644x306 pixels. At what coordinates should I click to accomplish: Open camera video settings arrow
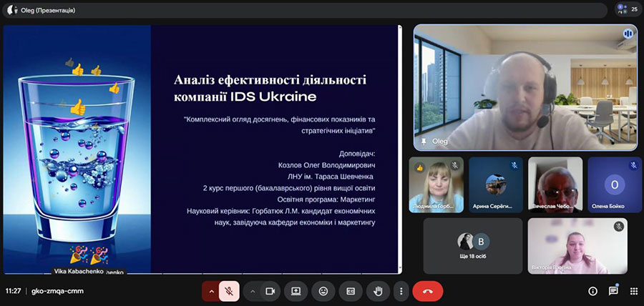coord(253,291)
